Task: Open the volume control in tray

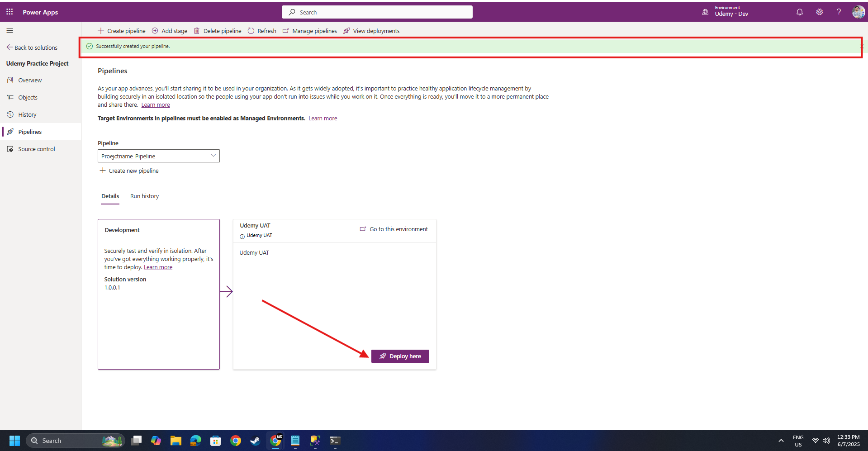Action: (826, 441)
